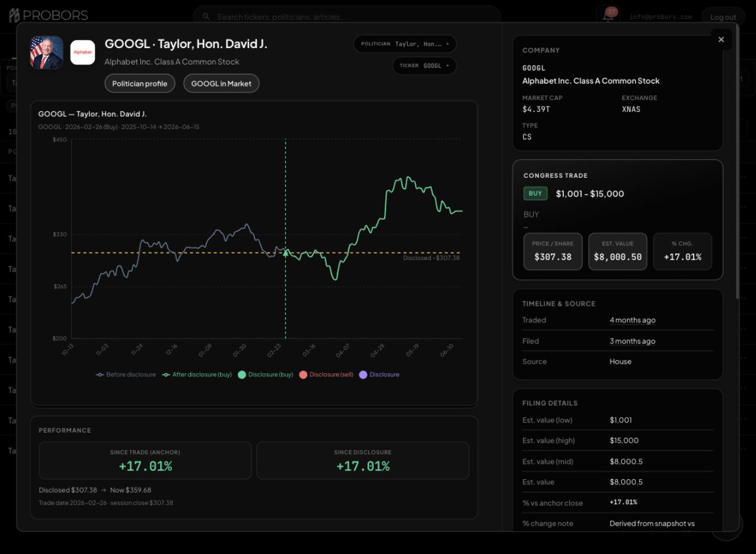This screenshot has height=554, width=756.
Task: Open the Politician profile button
Action: (140, 84)
